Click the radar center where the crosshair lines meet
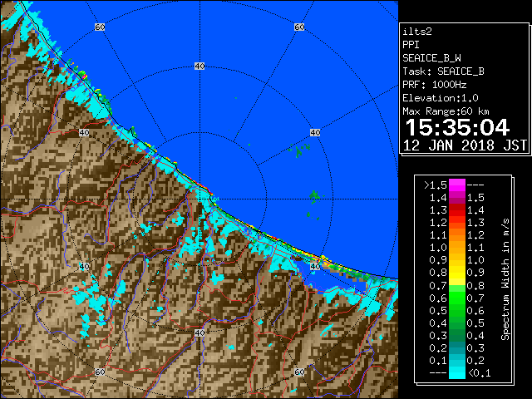 tap(199, 199)
